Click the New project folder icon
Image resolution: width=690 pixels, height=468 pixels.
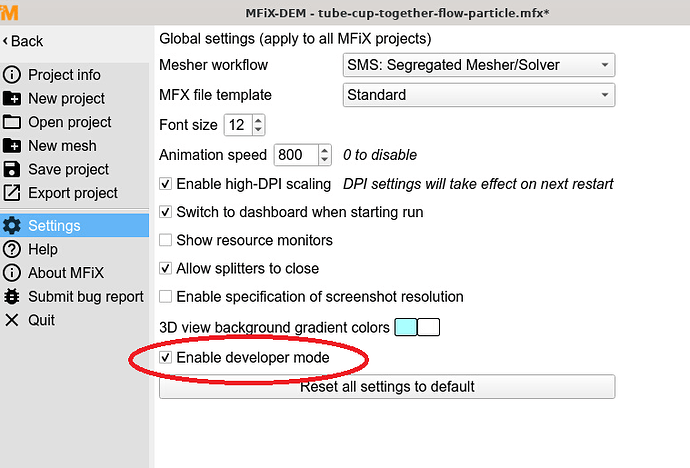[12, 99]
